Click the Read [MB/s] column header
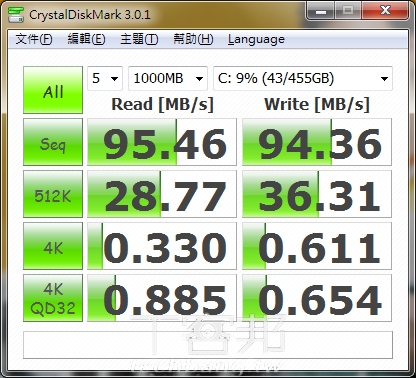Image resolution: width=416 pixels, height=378 pixels. pos(162,105)
